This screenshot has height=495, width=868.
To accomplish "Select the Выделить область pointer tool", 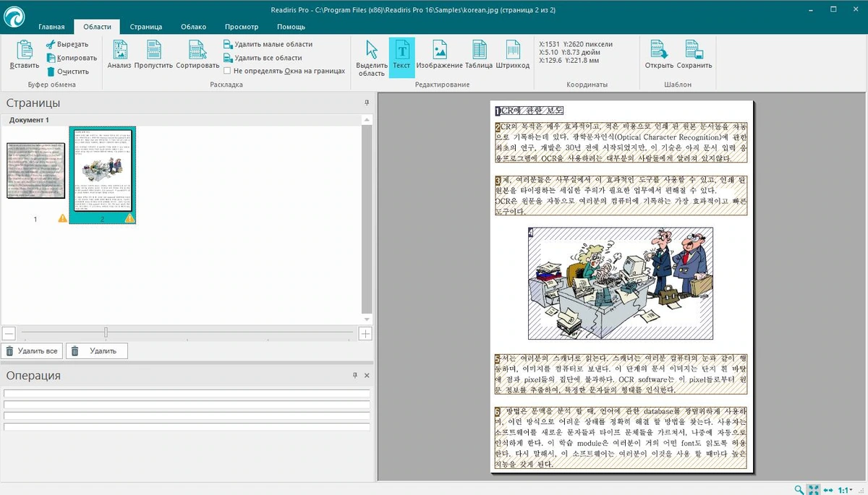I will (372, 58).
